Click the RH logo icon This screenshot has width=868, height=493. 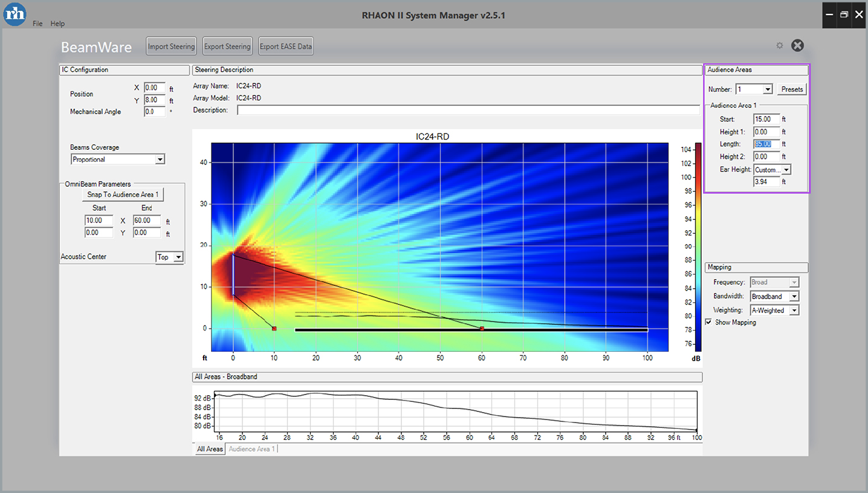[15, 14]
